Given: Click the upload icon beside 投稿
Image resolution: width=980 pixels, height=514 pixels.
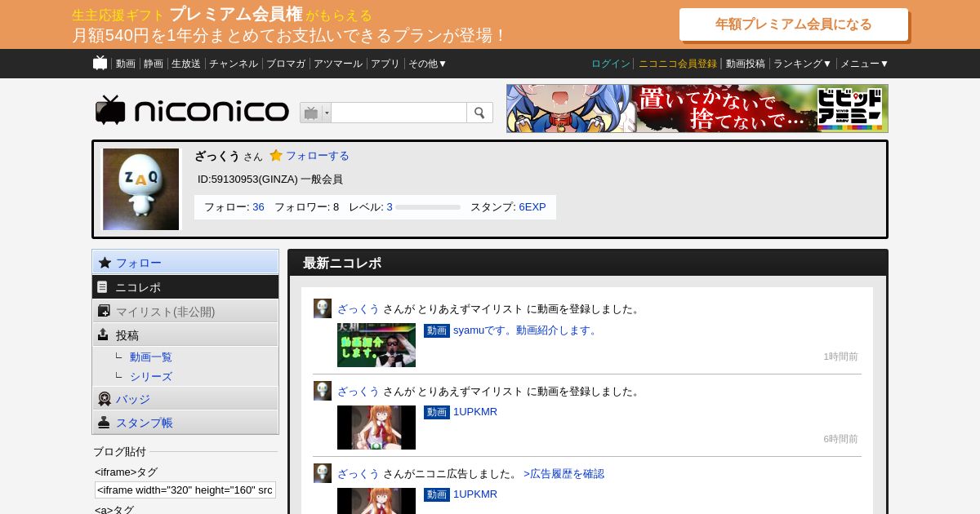Looking at the screenshot, I should 103,335.
